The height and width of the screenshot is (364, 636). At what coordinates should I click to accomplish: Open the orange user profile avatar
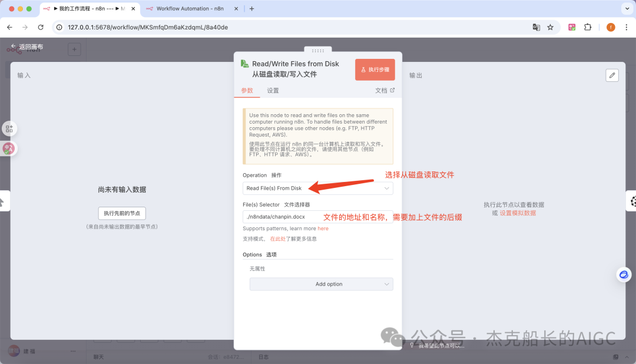click(611, 27)
